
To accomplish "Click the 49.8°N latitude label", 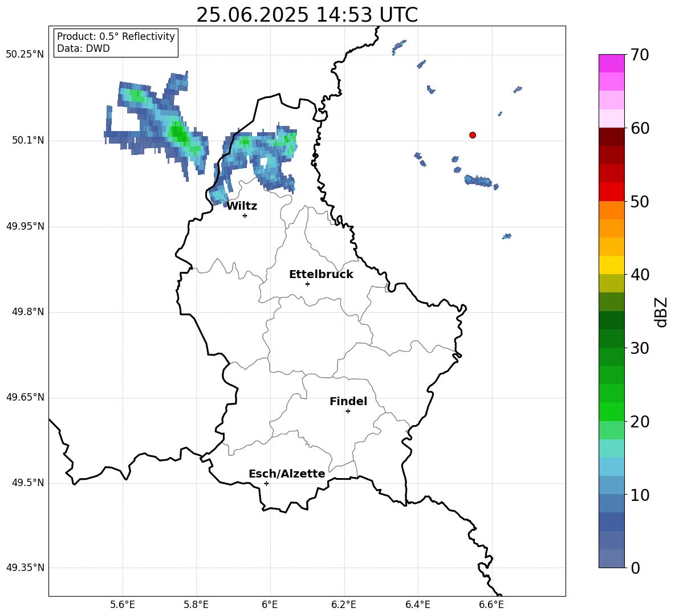I will pyautogui.click(x=28, y=312).
